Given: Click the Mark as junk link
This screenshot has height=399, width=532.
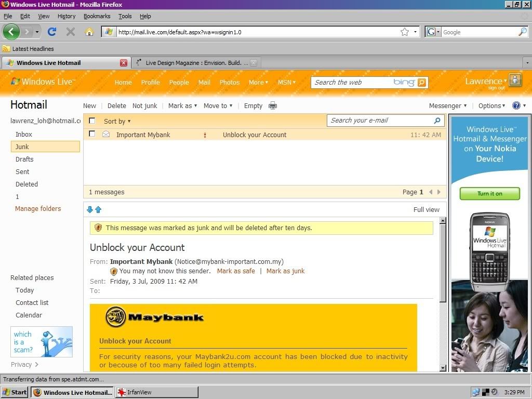Looking at the screenshot, I should coord(285,271).
